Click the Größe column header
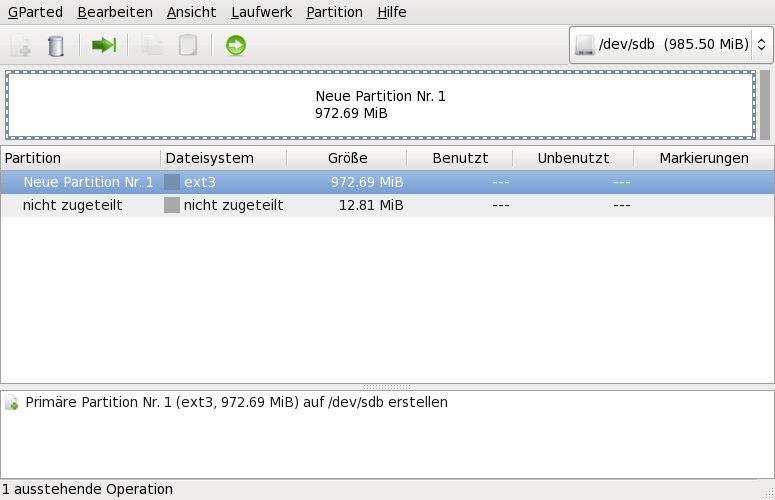The image size is (775, 500). (347, 158)
